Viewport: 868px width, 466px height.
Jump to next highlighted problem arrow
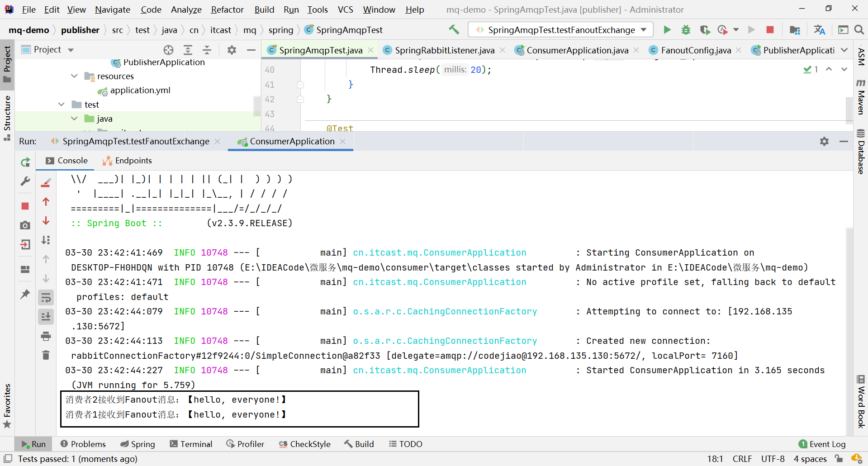tap(844, 69)
